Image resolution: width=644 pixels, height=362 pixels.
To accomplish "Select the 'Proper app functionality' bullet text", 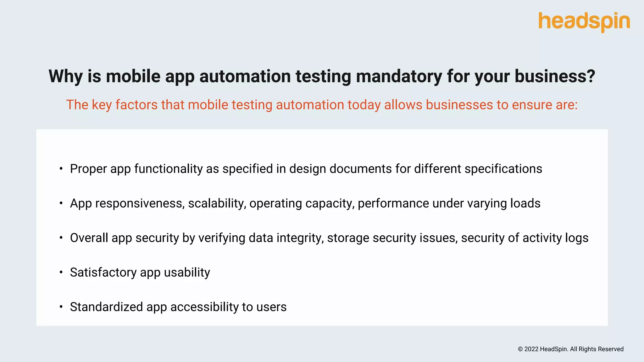I will pyautogui.click(x=306, y=169).
